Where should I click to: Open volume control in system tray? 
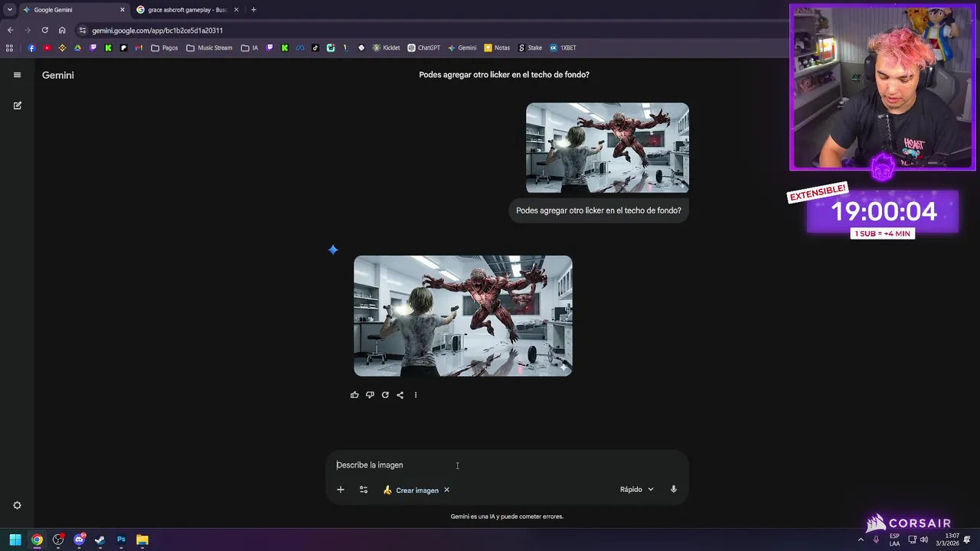[924, 540]
